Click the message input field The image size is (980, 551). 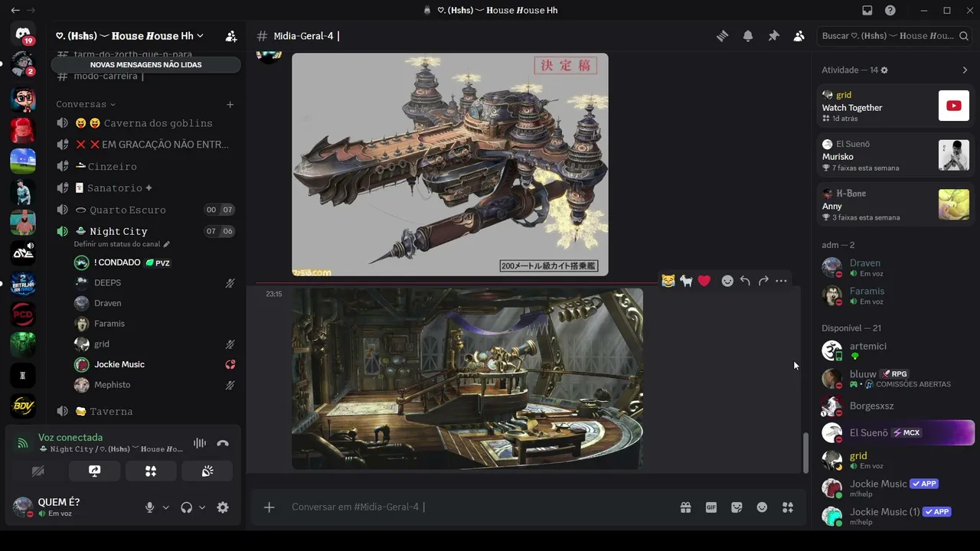(x=479, y=507)
